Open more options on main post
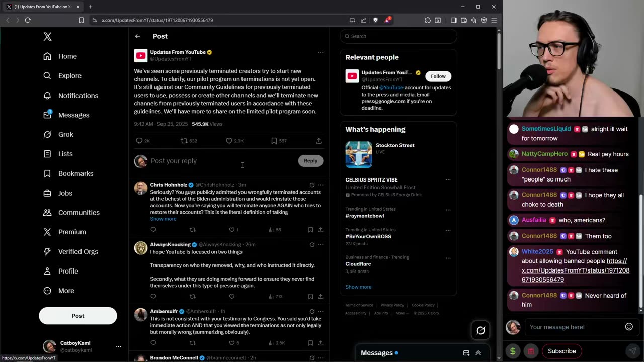Screen dimensions: 644x362 click(x=320, y=52)
